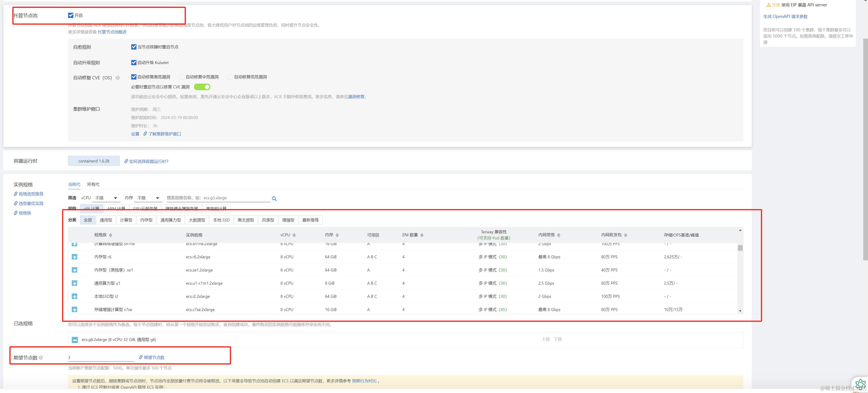Image resolution: width=868 pixels, height=393 pixels.
Task: Click help icon beside 期望节点数 label
Action: pyautogui.click(x=41, y=358)
